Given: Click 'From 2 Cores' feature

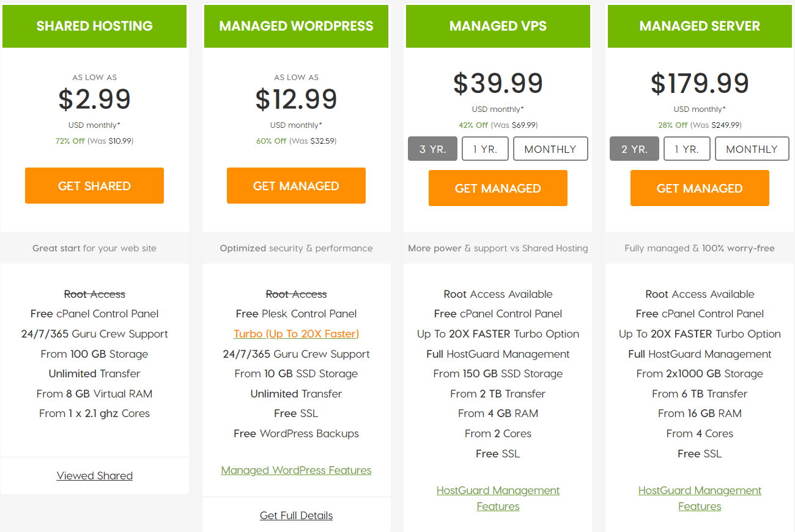Looking at the screenshot, I should [x=498, y=434].
